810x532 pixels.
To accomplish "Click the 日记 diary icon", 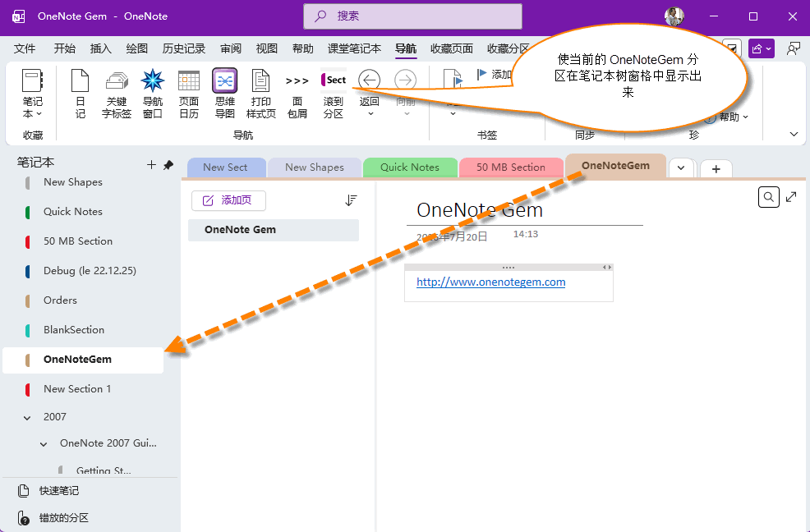I will pos(80,94).
